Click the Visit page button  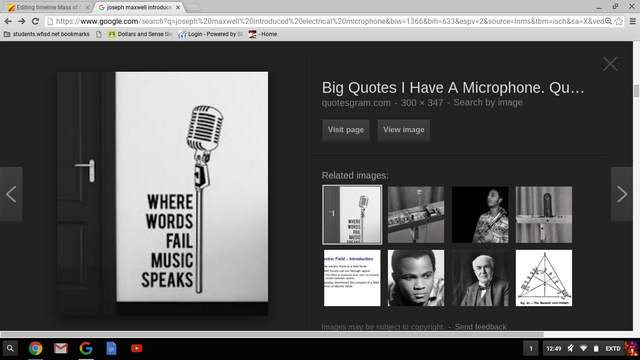click(x=346, y=130)
